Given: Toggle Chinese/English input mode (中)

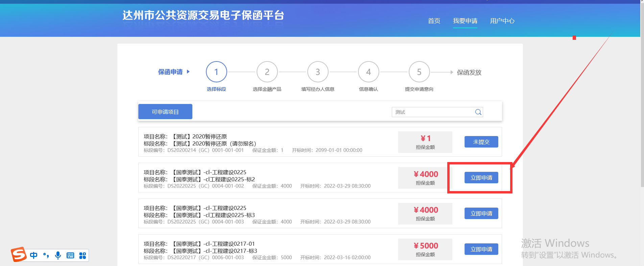Looking at the screenshot, I should pyautogui.click(x=34, y=255).
